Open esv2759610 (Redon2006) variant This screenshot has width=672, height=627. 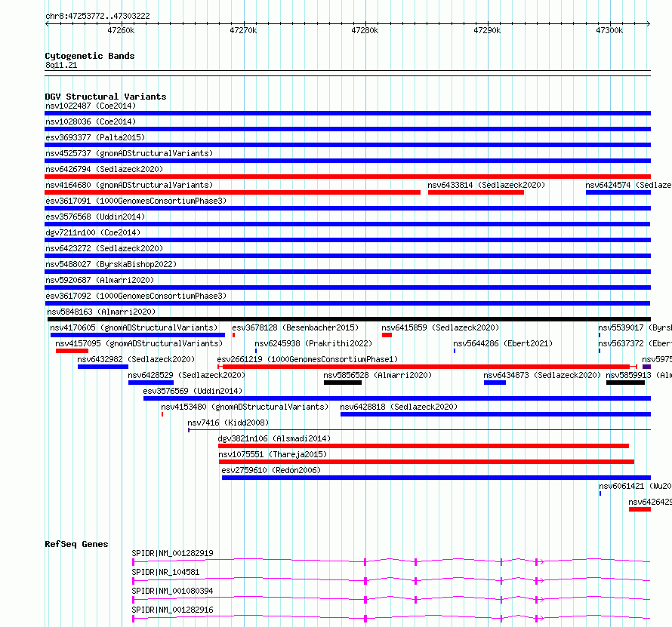(x=271, y=470)
